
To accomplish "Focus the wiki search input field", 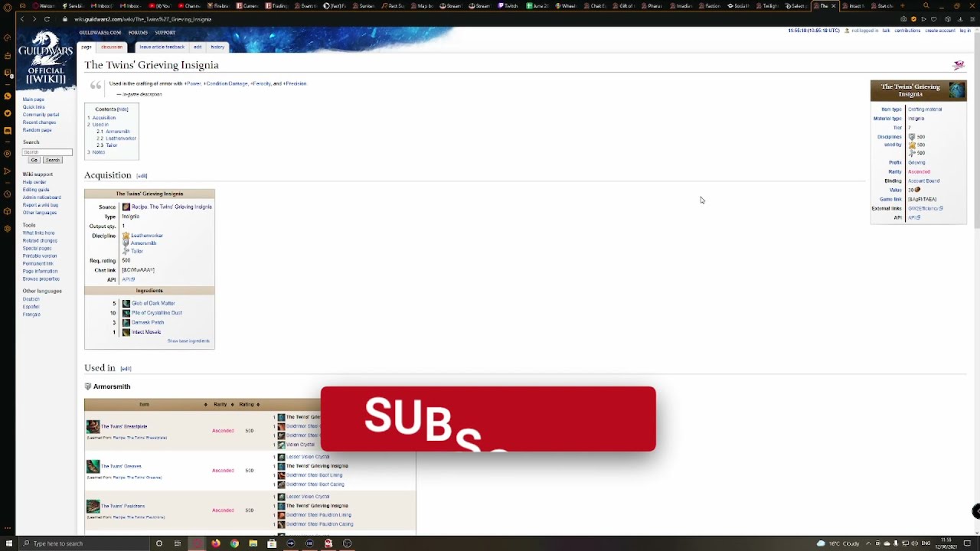I will click(47, 152).
